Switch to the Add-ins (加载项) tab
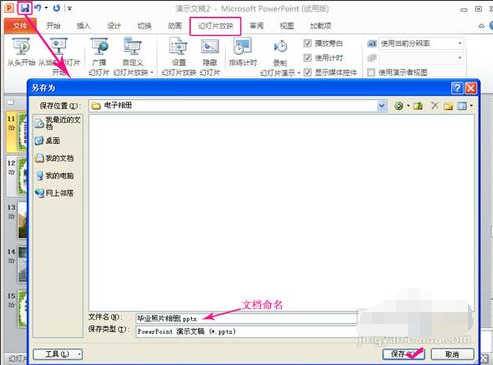 coord(320,26)
